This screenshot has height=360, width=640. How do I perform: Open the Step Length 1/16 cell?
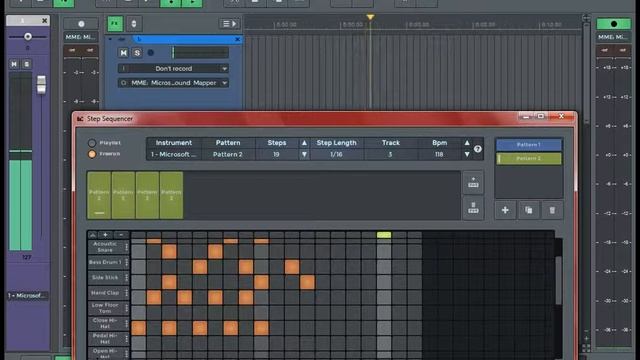click(x=336, y=154)
